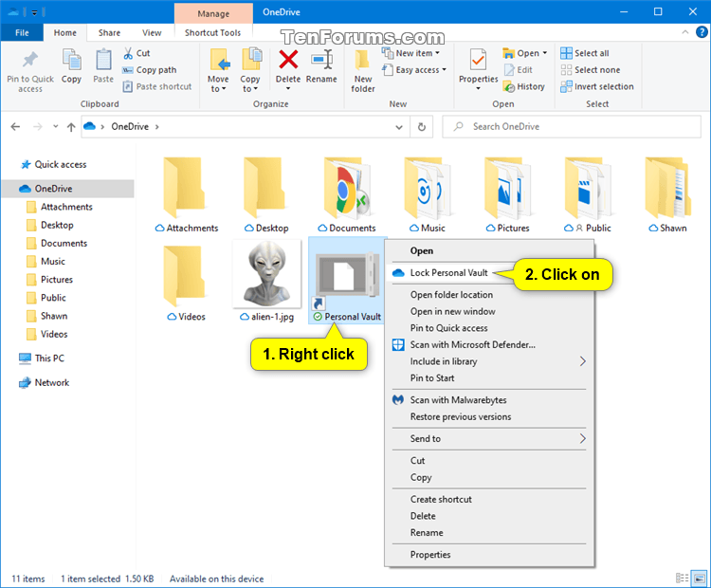The width and height of the screenshot is (711, 588).
Task: Select Cut in the Clipboard ribbon group
Action: click(137, 53)
